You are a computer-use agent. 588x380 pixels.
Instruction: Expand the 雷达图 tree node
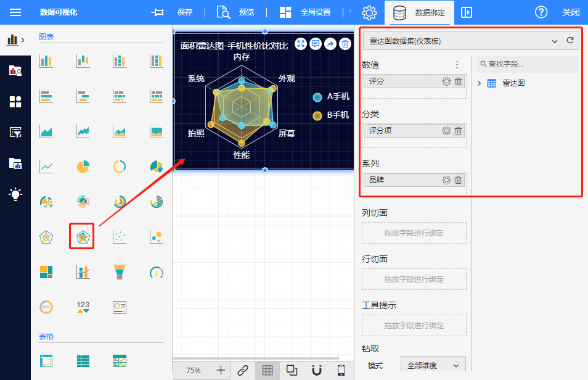[x=480, y=83]
